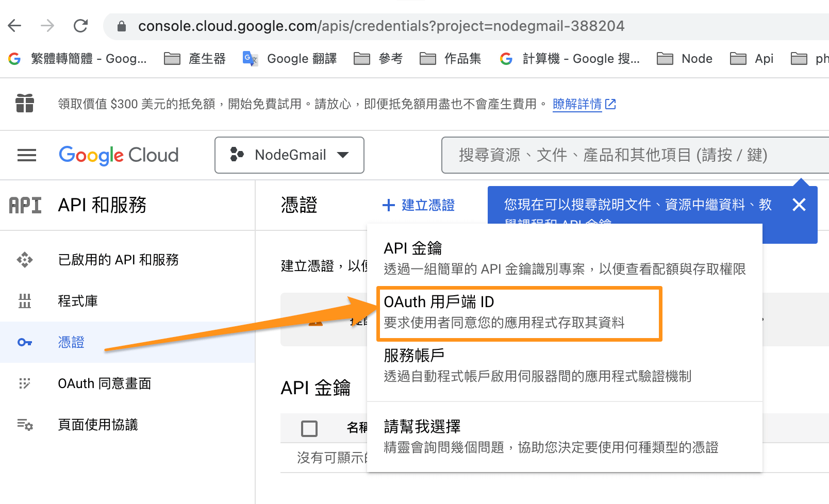Open OAuth 同意畫面 in sidebar
Screen dimensions: 829x504
point(105,383)
